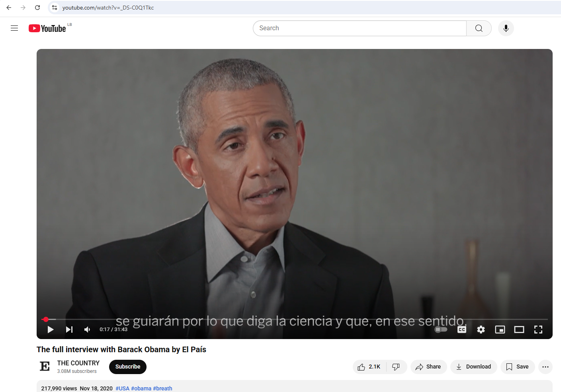Subscribe to THE COUNTRY channel

tap(127, 367)
